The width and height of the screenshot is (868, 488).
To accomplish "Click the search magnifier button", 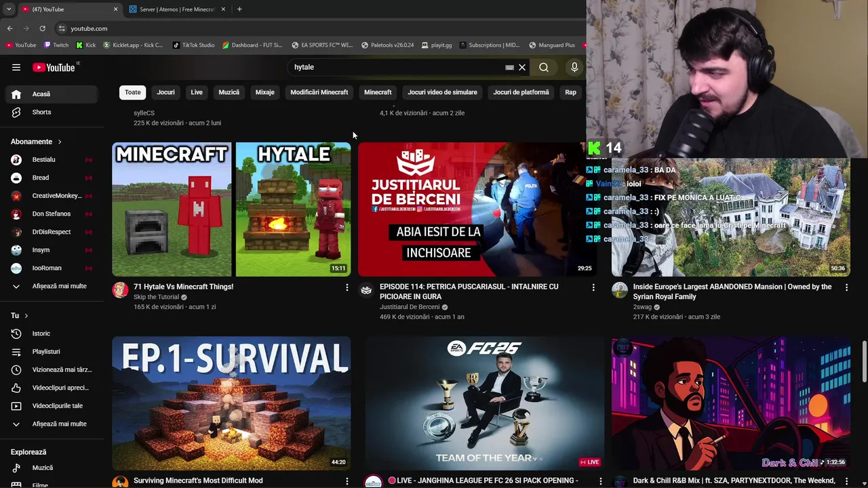I will pos(544,67).
